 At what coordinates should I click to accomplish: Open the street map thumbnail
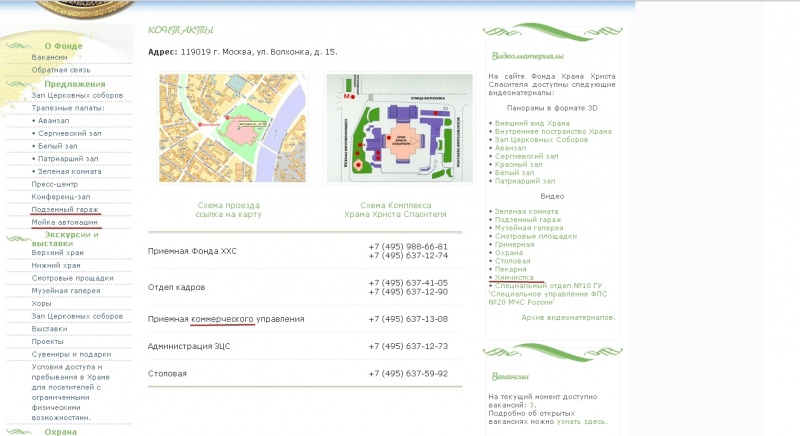tap(232, 128)
